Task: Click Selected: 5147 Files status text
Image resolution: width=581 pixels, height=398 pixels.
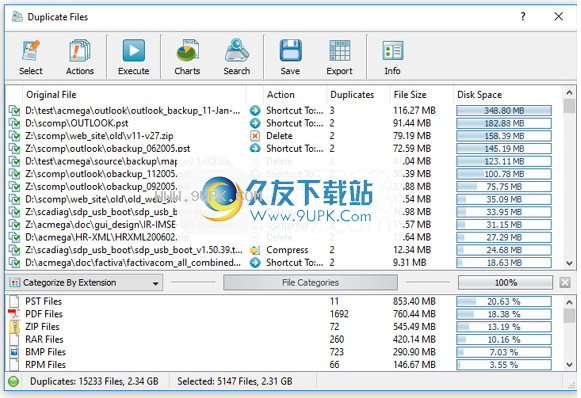Action: tap(235, 381)
